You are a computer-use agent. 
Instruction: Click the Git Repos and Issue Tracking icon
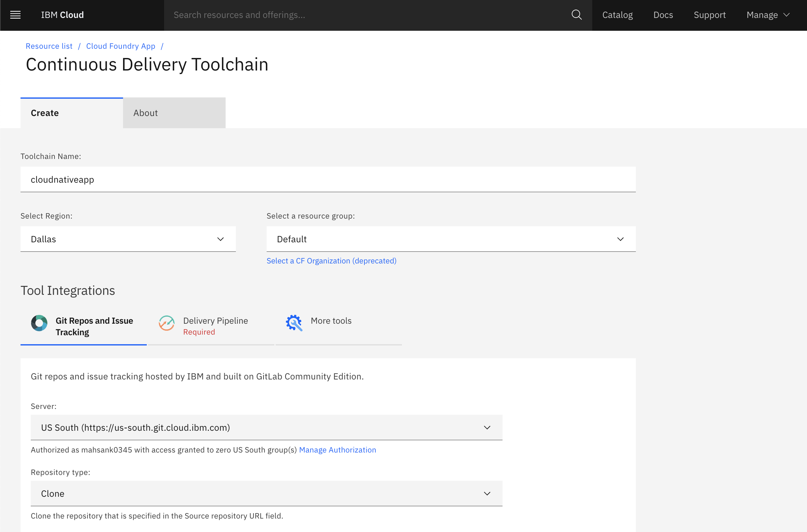click(x=39, y=323)
